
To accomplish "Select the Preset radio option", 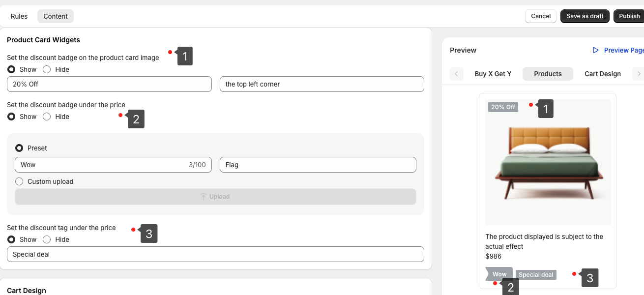I will click(19, 148).
